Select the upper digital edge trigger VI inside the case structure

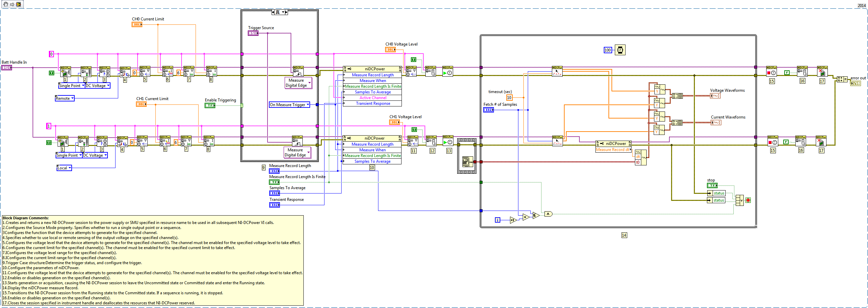(298, 71)
